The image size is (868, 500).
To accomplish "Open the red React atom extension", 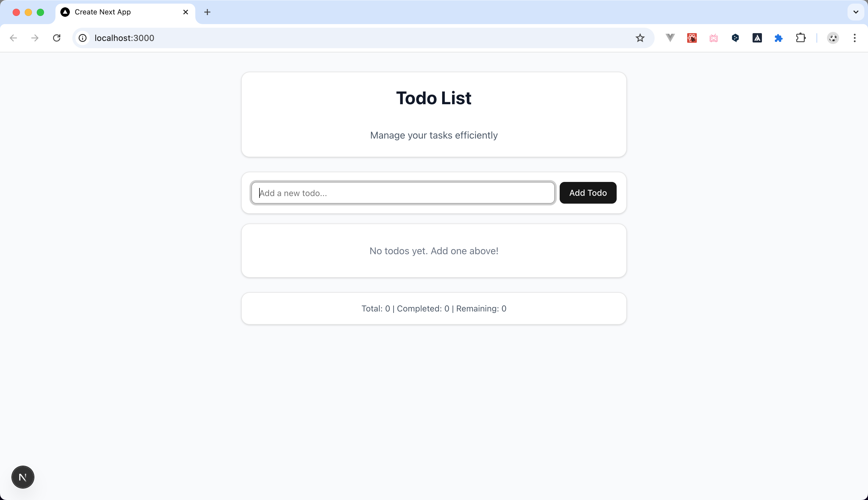I will (x=692, y=38).
